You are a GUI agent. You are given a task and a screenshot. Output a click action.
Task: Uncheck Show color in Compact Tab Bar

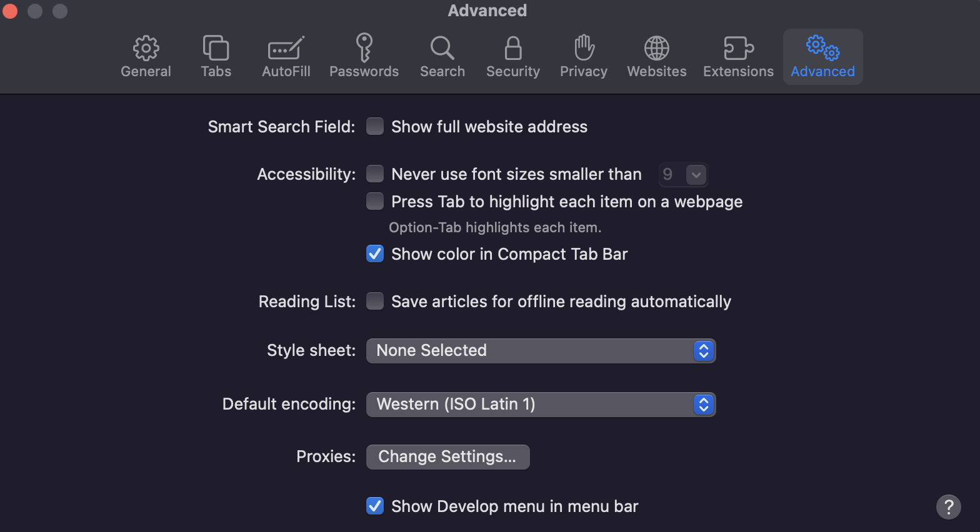(x=375, y=254)
